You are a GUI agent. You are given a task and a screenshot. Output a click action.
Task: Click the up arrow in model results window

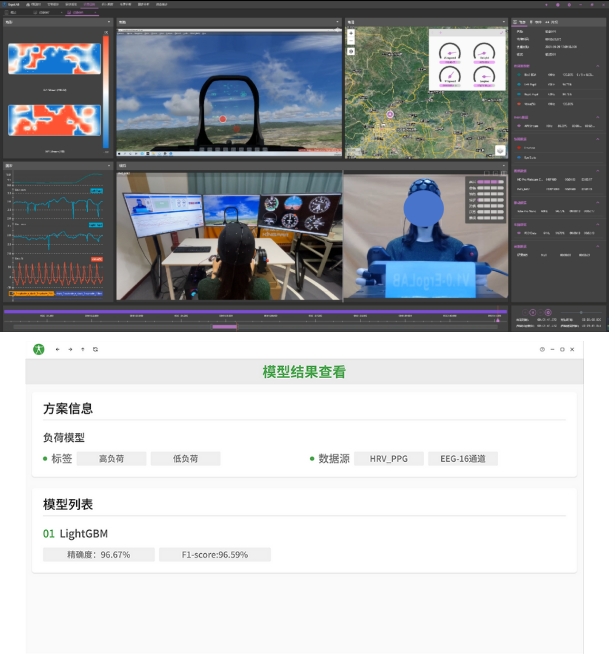coord(83,349)
